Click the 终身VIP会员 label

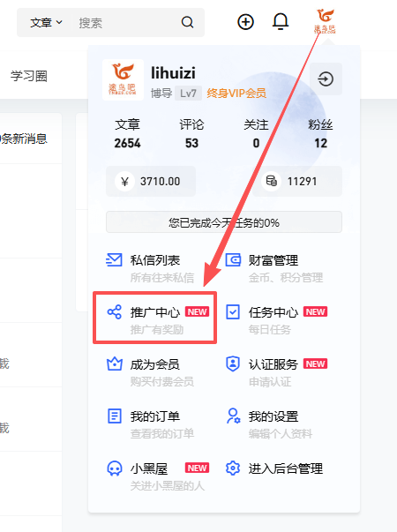[x=236, y=93]
